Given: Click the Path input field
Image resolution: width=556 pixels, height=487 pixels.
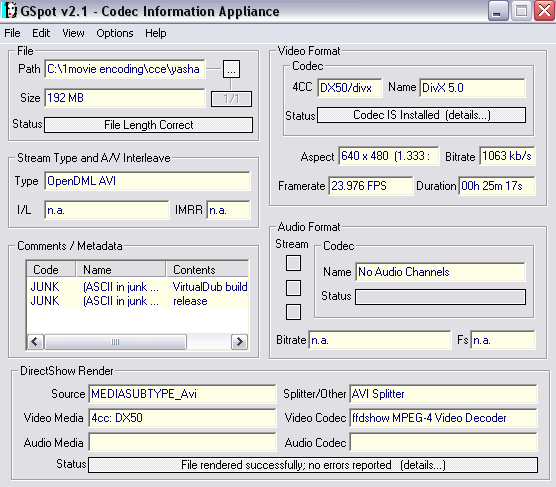Looking at the screenshot, I should click(x=125, y=69).
